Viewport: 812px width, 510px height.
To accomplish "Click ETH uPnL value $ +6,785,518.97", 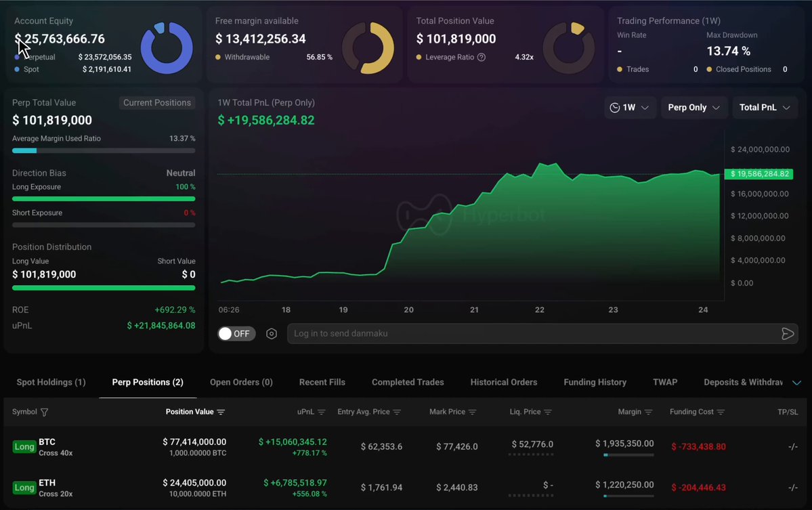I will pyautogui.click(x=295, y=482).
